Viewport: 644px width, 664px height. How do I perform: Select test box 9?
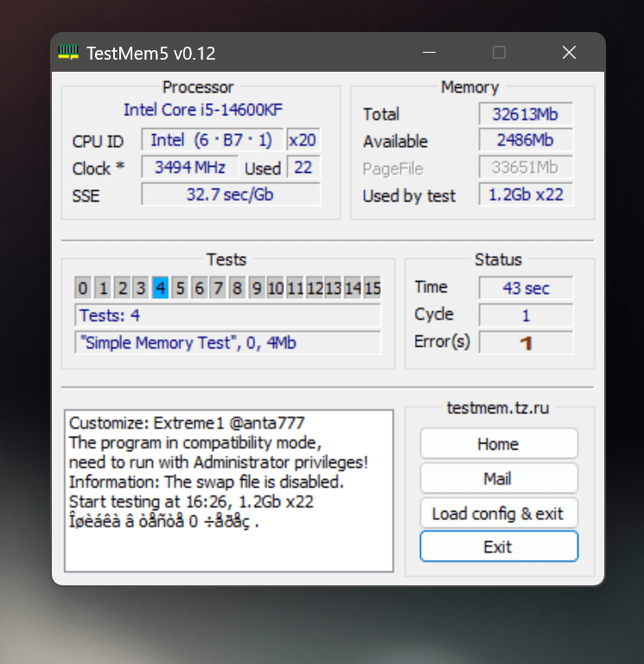(x=257, y=288)
